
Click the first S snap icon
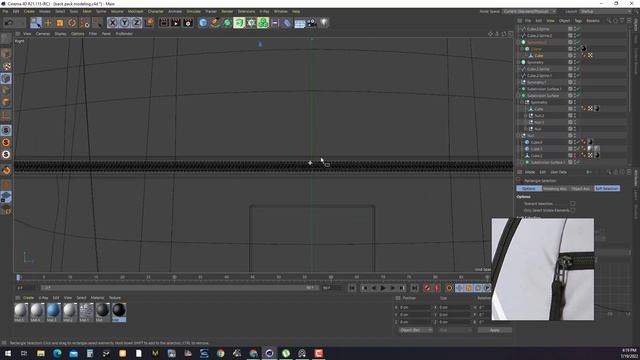tap(6, 130)
